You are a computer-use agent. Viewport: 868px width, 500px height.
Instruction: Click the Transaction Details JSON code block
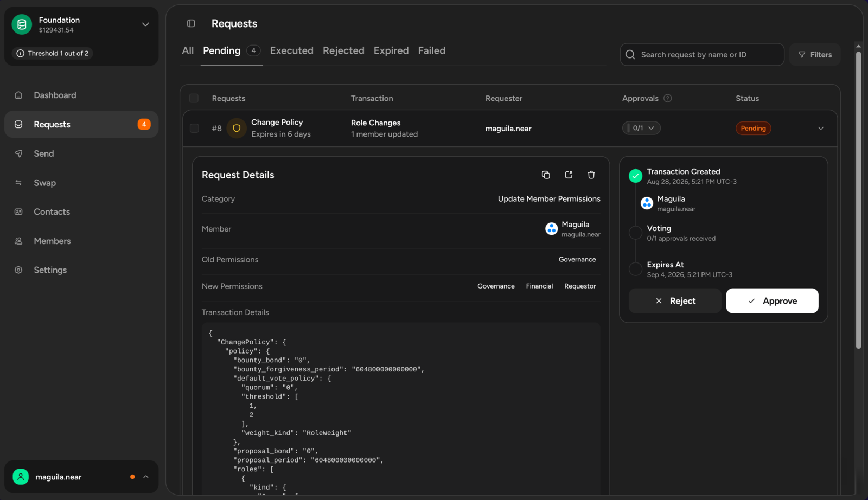401,409
